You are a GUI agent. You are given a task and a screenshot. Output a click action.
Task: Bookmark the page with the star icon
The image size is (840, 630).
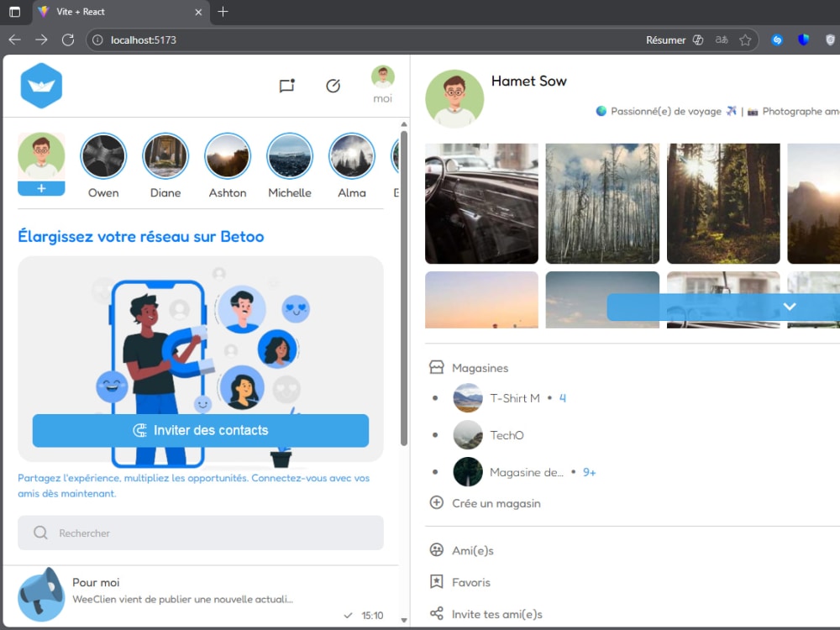(x=745, y=40)
